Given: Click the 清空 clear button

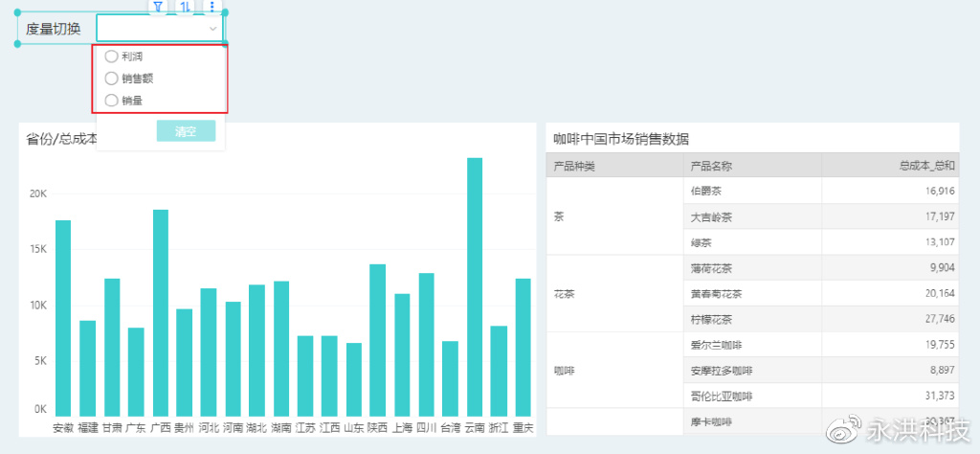Looking at the screenshot, I should click(x=186, y=130).
